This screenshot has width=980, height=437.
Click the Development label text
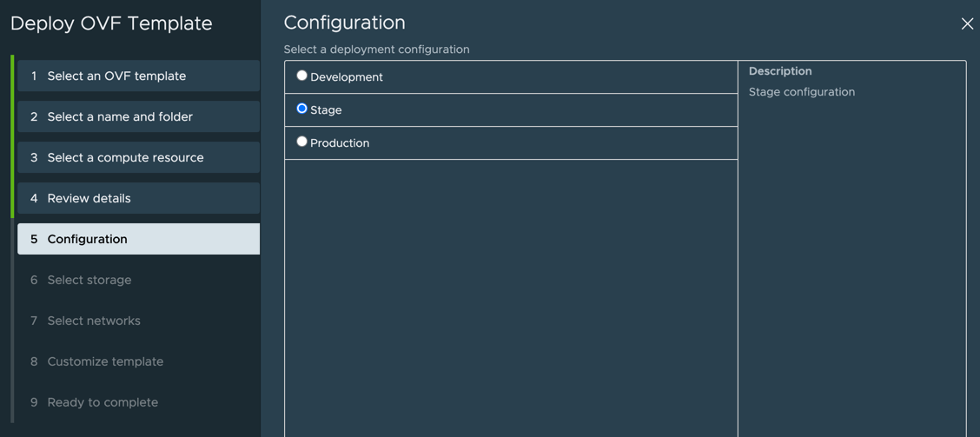pyautogui.click(x=347, y=77)
